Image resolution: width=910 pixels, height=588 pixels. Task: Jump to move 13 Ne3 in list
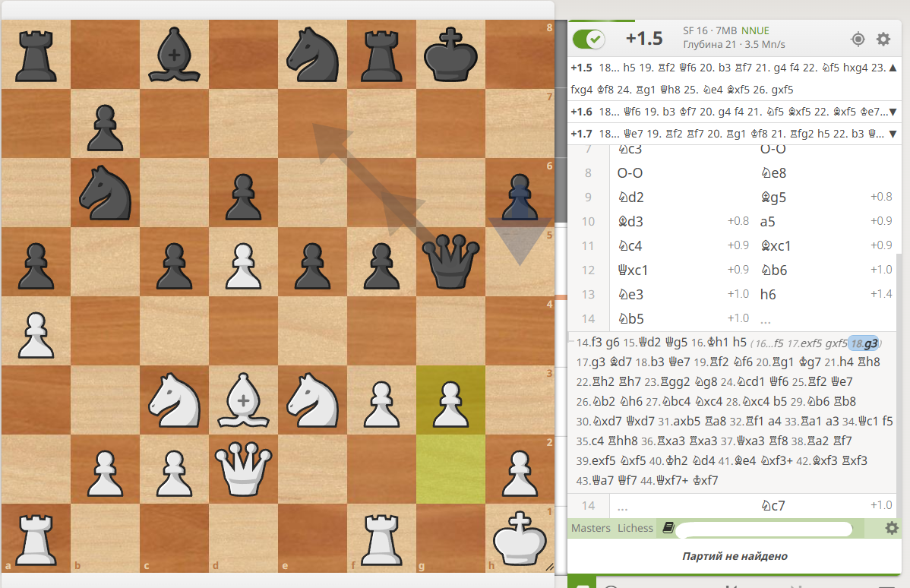click(x=631, y=294)
